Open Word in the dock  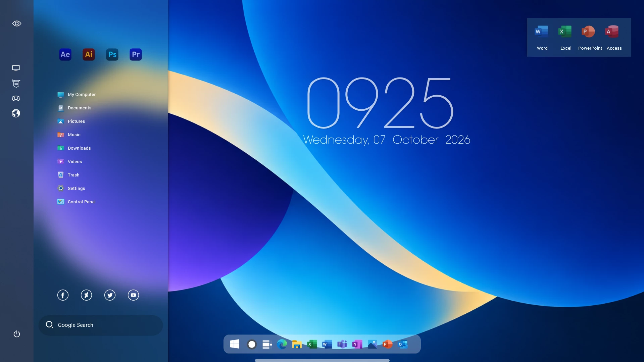[327, 344]
